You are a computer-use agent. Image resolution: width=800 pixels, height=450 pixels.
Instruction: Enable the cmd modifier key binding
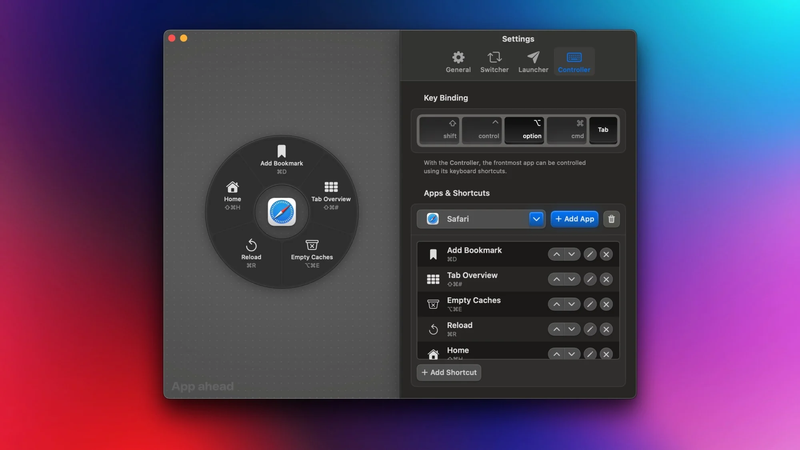[567, 130]
